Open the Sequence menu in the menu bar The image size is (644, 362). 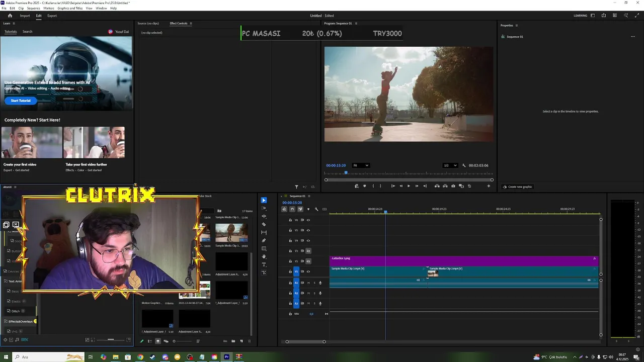pos(34,8)
